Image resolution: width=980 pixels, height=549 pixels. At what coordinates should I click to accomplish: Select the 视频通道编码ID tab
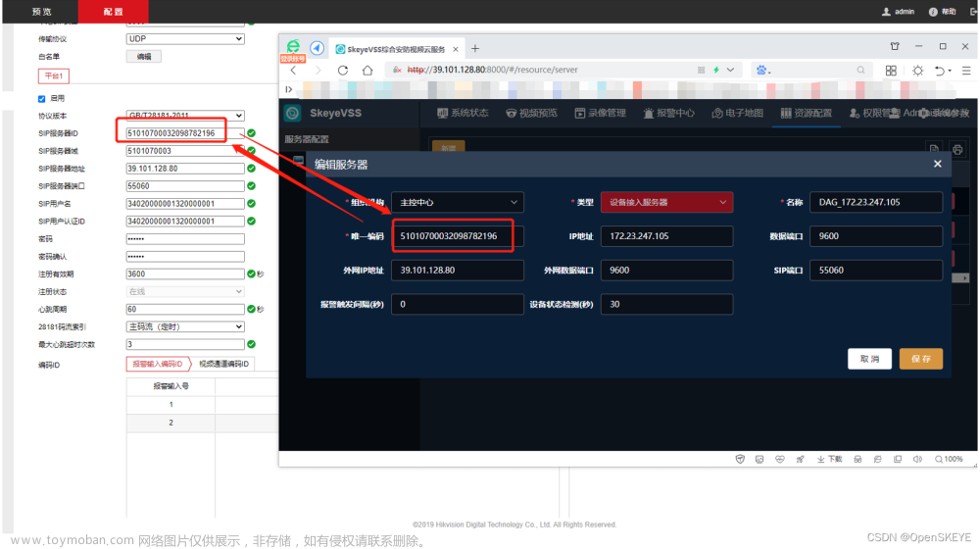pos(223,364)
